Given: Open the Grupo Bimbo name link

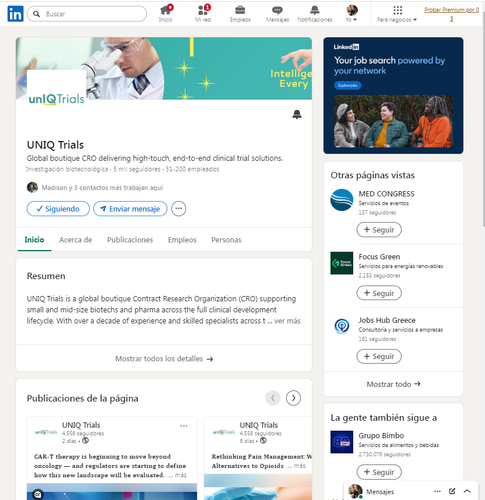Looking at the screenshot, I should [x=381, y=435].
